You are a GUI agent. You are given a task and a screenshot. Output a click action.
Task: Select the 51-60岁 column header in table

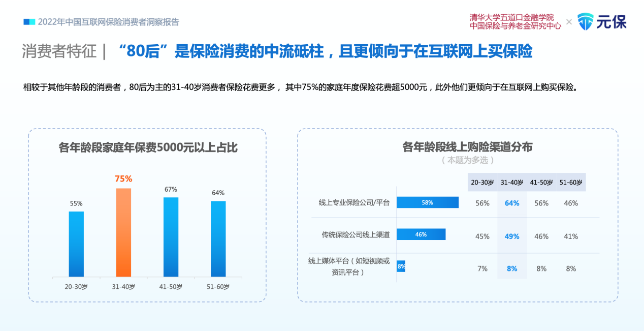coord(571,183)
